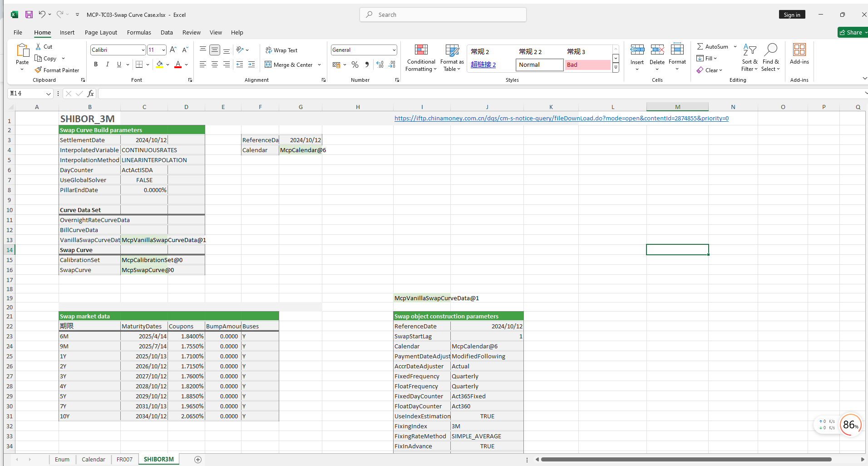Apply comma style number format
The height and width of the screenshot is (466, 868).
coord(367,64)
